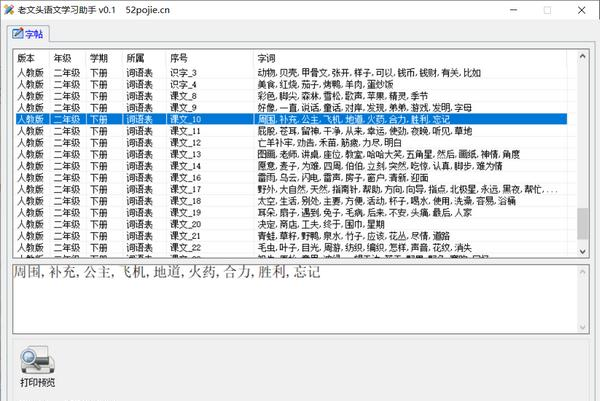Viewport: 600px width, 401px height.
Task: Click the words 毛虫, 叶子, 目光 cell
Action: 364,248
